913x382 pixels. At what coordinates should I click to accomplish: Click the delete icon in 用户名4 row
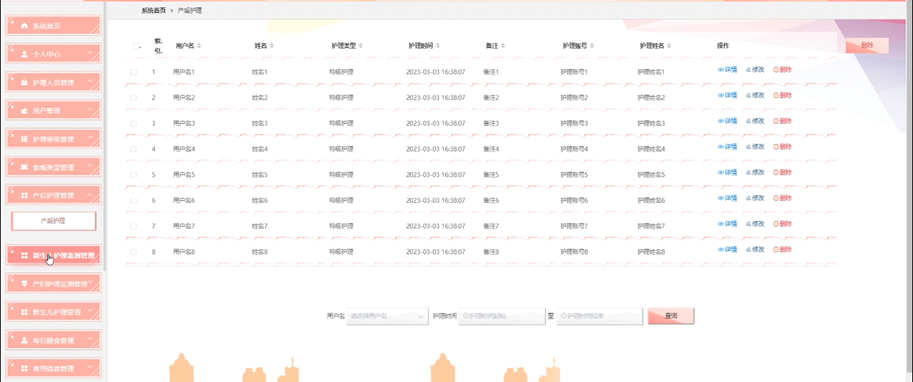click(x=776, y=146)
